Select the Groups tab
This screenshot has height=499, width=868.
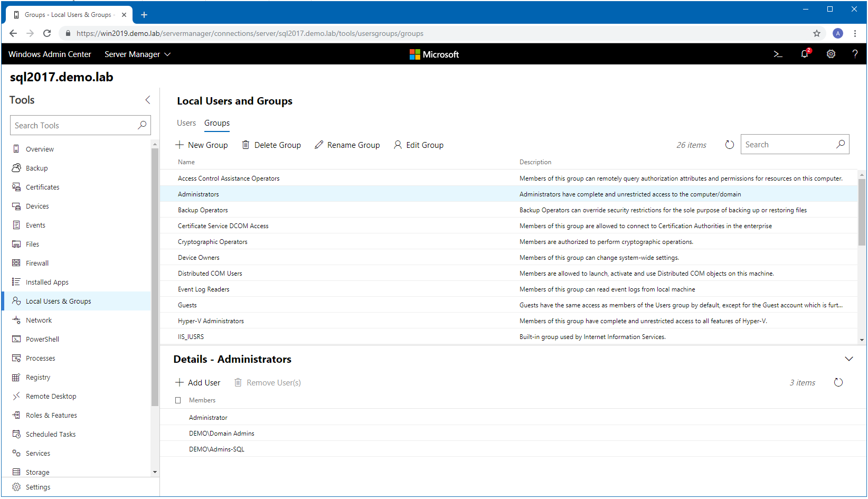pos(217,123)
